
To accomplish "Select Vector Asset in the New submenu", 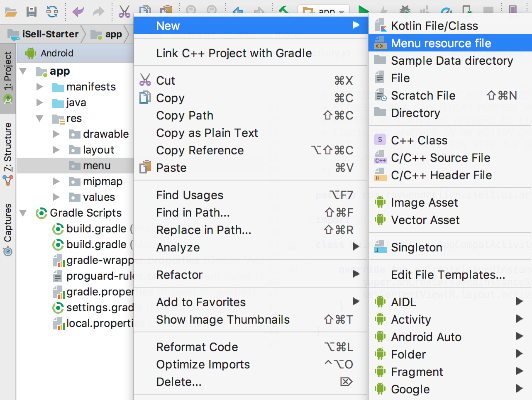I will coord(425,220).
